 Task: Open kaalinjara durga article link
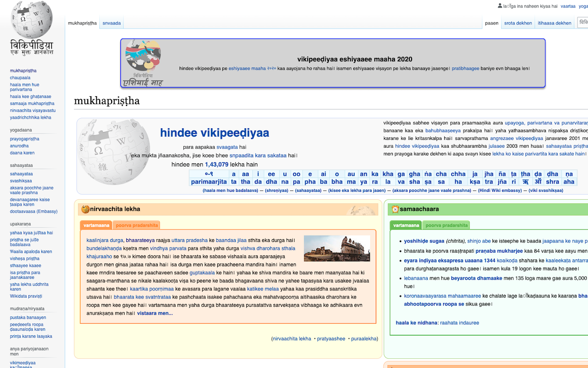105,240
